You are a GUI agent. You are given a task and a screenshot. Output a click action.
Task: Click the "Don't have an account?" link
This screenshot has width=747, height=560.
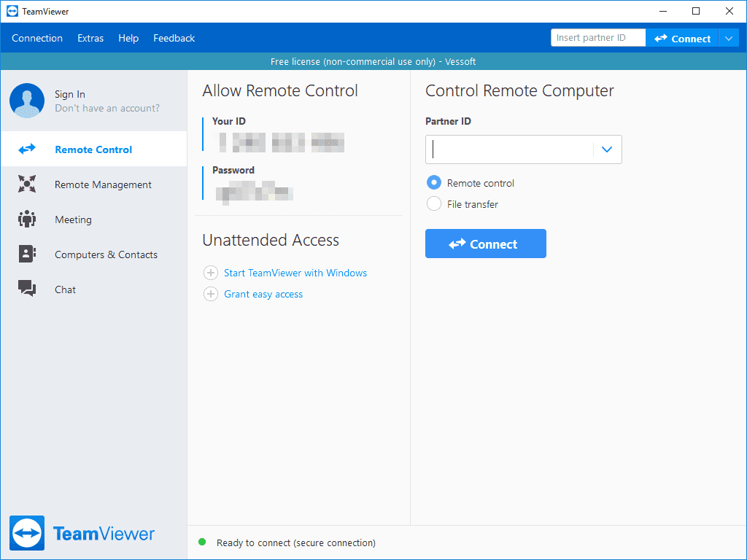[107, 108]
